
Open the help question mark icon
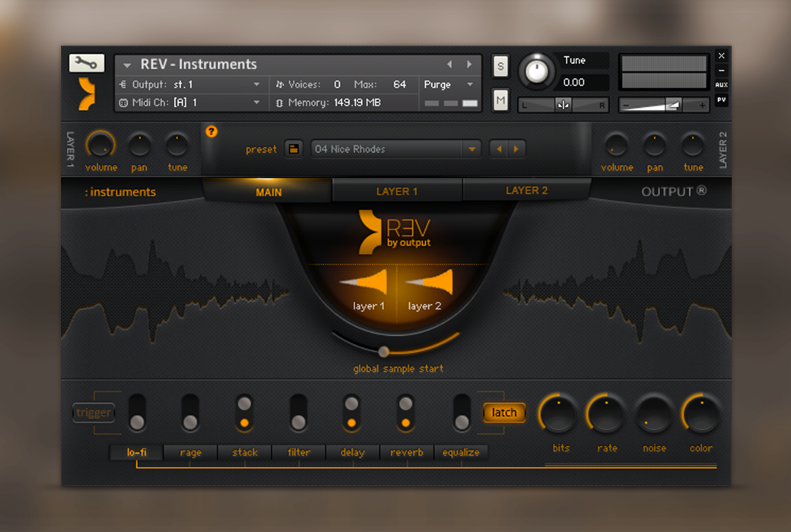[211, 131]
